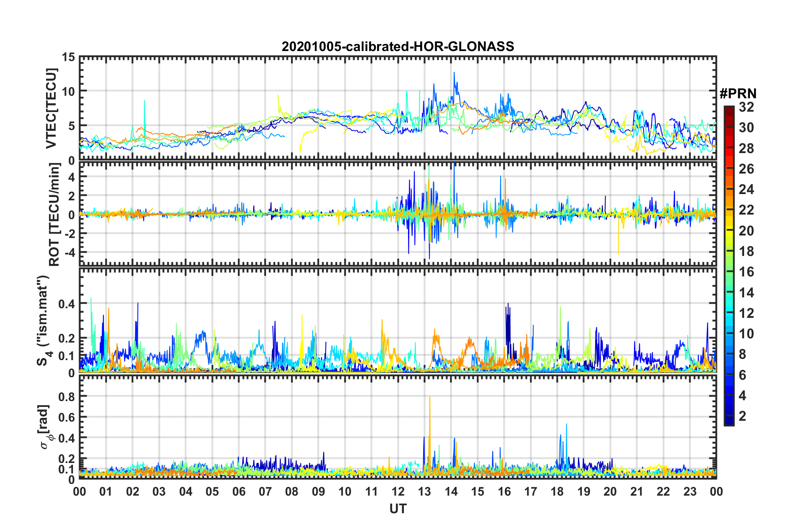Click the sigma-phi [rad] y-axis label
The width and height of the screenshot is (796, 532).
coord(45,427)
